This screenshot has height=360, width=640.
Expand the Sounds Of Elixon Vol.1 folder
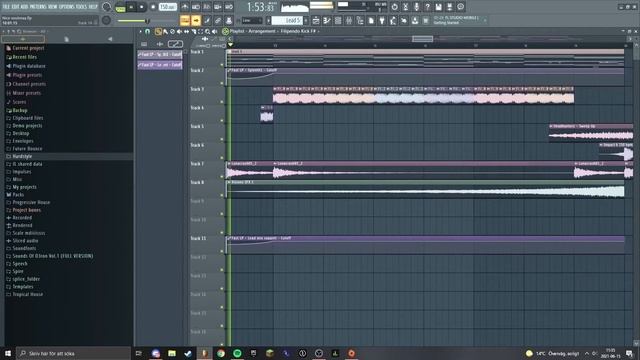coord(53,256)
